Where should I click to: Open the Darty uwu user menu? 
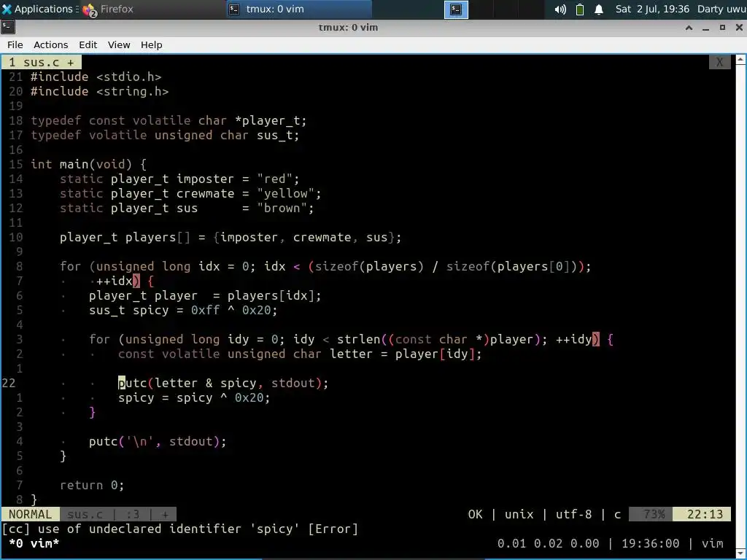click(721, 9)
